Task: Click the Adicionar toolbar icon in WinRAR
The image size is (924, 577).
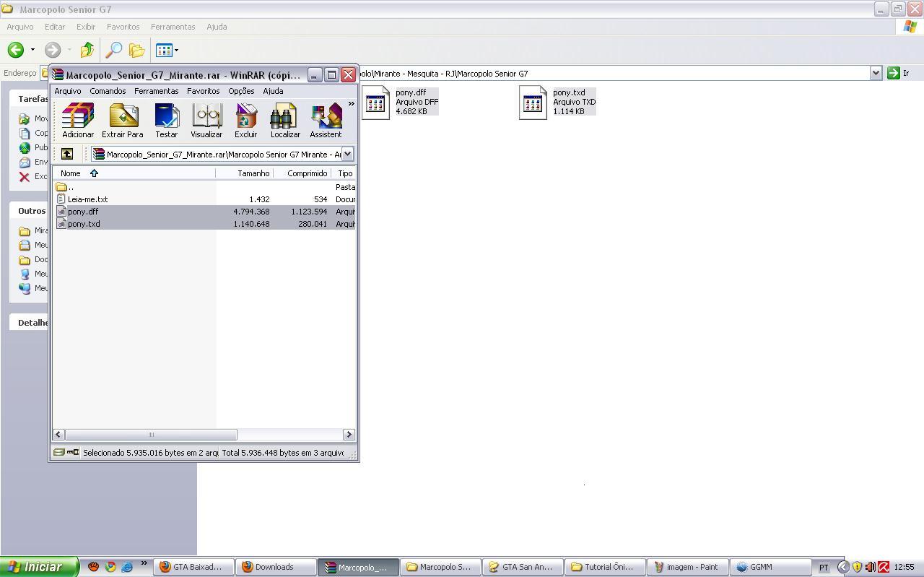Action: click(x=78, y=121)
